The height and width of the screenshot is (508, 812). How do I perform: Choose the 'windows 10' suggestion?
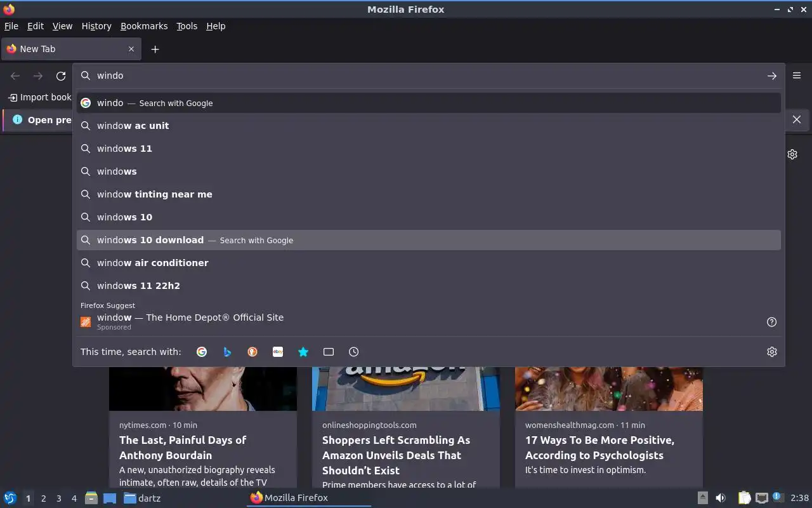(x=429, y=217)
